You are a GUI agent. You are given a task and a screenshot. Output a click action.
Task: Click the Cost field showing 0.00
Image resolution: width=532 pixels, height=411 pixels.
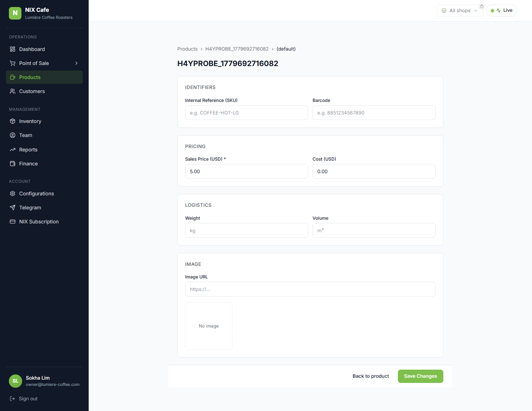coord(374,171)
